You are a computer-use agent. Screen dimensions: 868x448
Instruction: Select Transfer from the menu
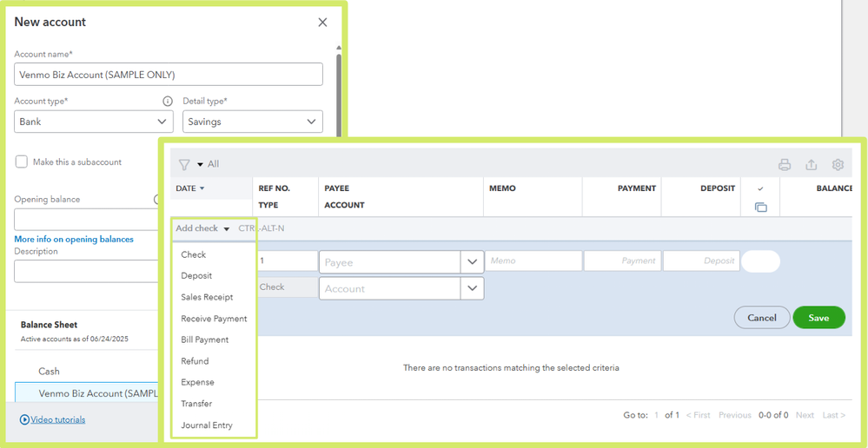coord(196,404)
